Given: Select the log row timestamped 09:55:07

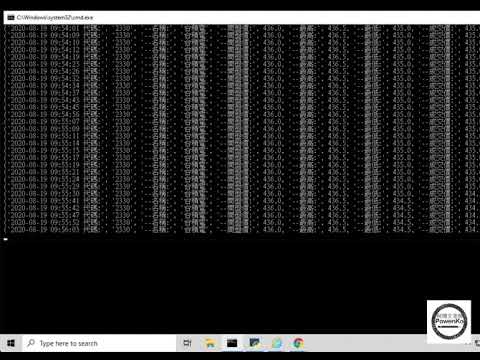Looking at the screenshot, I should [x=242, y=121].
